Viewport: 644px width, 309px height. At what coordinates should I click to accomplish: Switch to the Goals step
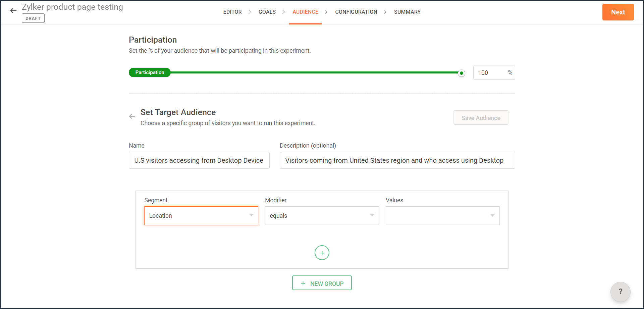pyautogui.click(x=267, y=12)
